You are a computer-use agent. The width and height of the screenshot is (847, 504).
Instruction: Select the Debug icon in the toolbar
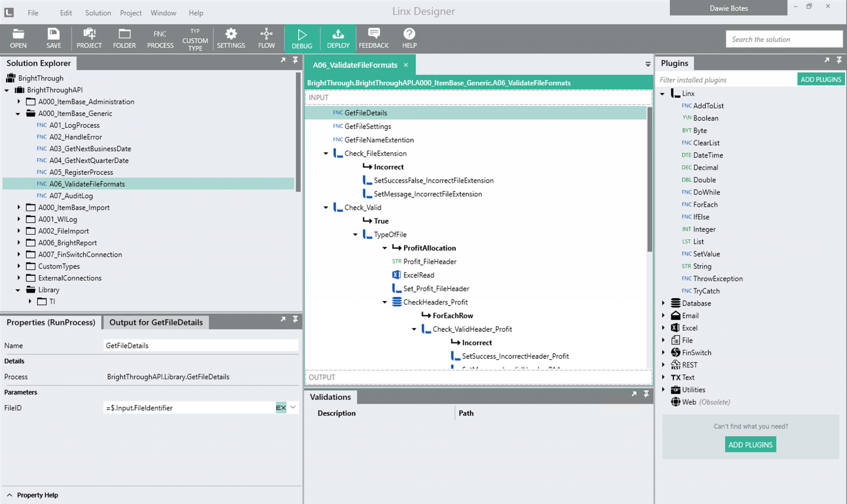click(x=302, y=38)
